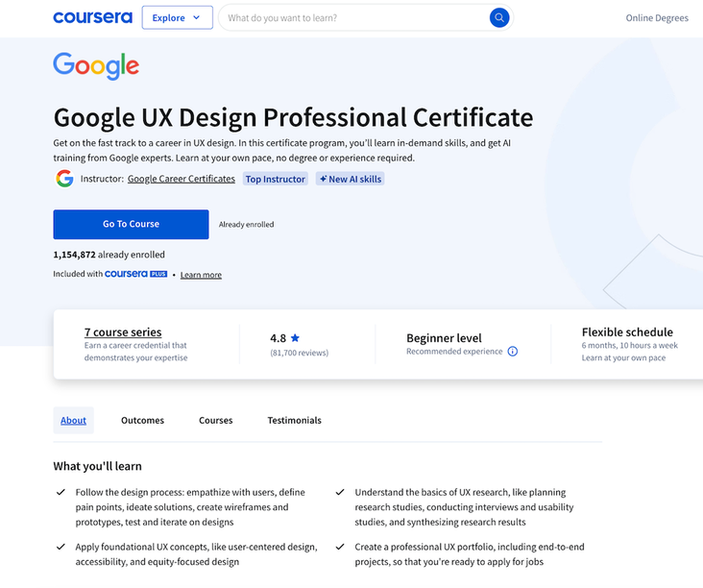Click the Top Instructor badge
This screenshot has height=588, width=703.
[x=276, y=179]
